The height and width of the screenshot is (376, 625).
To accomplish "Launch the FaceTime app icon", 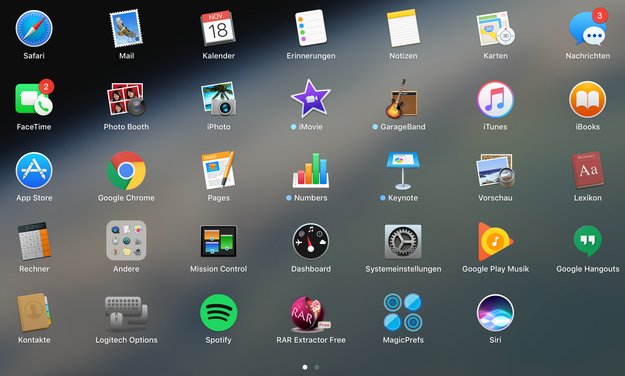I will 34,99.
